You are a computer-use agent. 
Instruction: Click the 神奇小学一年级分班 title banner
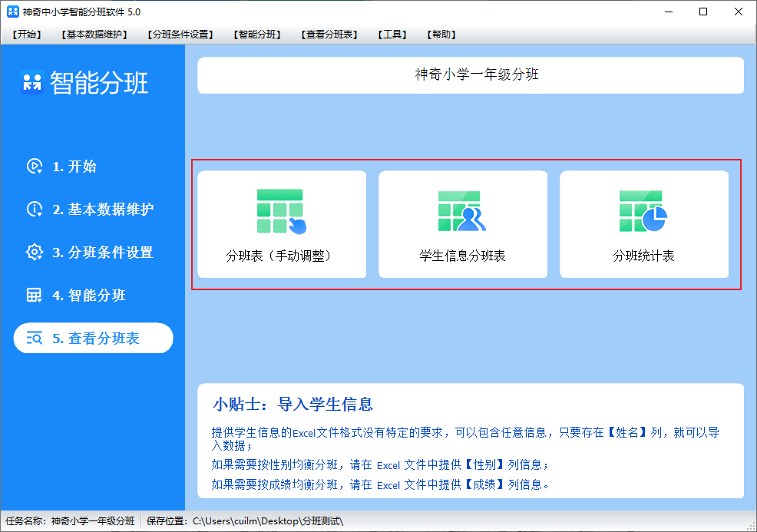click(471, 75)
